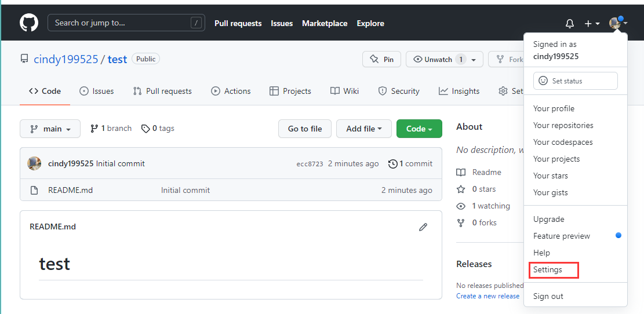Go to Explore in top navigation
The height and width of the screenshot is (314, 644).
[370, 23]
